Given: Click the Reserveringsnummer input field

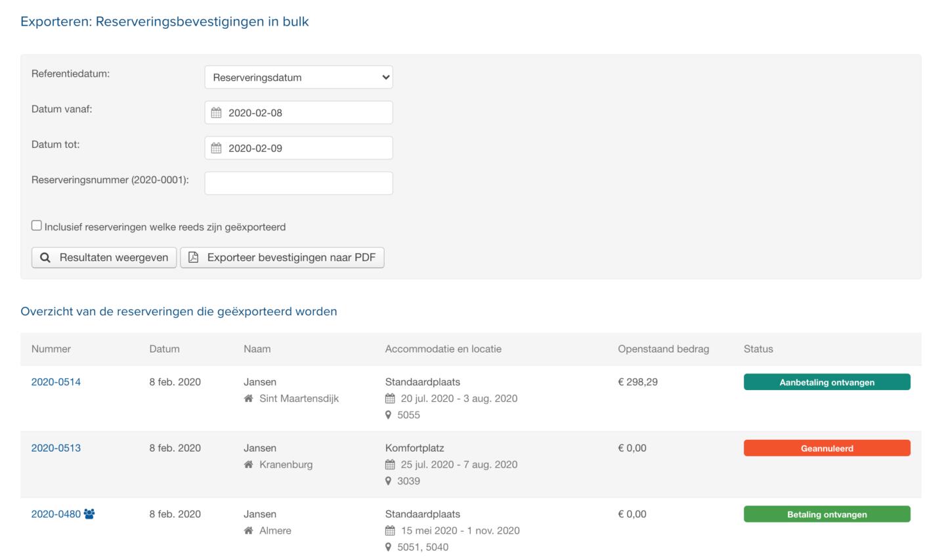Looking at the screenshot, I should (299, 183).
